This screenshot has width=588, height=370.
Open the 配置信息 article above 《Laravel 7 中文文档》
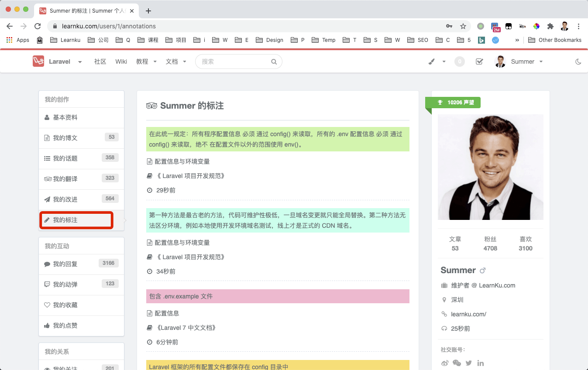167,313
